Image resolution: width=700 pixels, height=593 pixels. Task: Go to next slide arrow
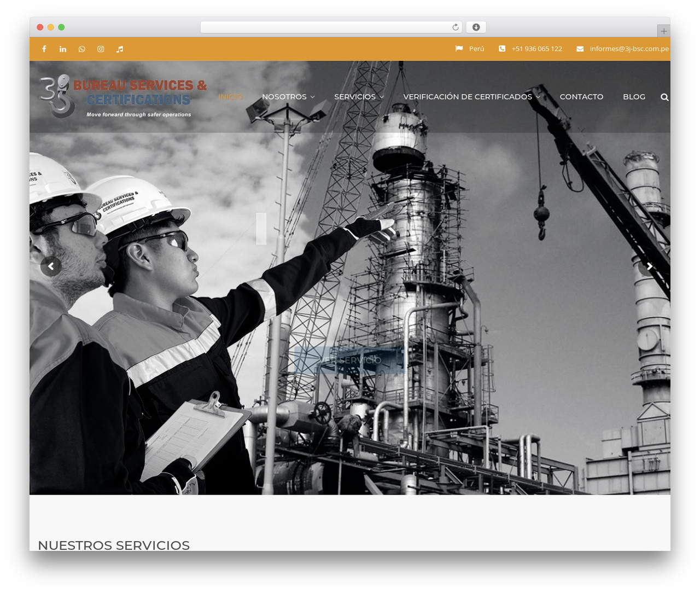pyautogui.click(x=649, y=266)
